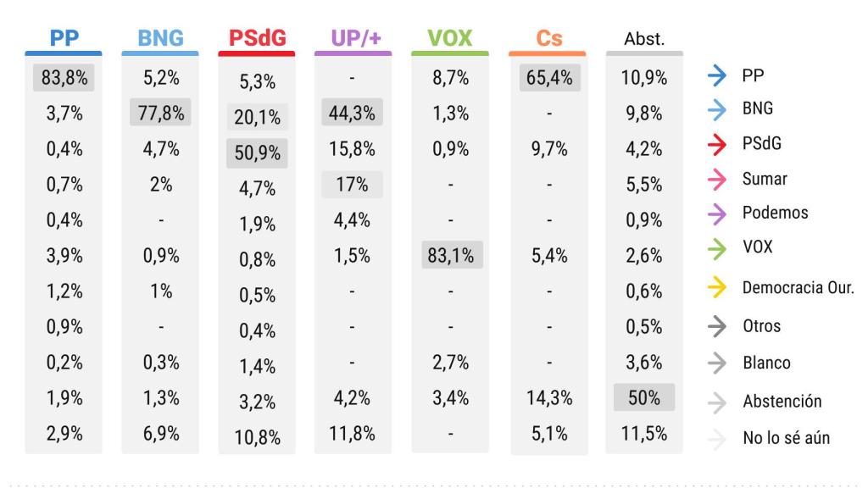Screen dimensions: 868x488
Task: Click the Blanco arrow icon
Action: (x=717, y=363)
